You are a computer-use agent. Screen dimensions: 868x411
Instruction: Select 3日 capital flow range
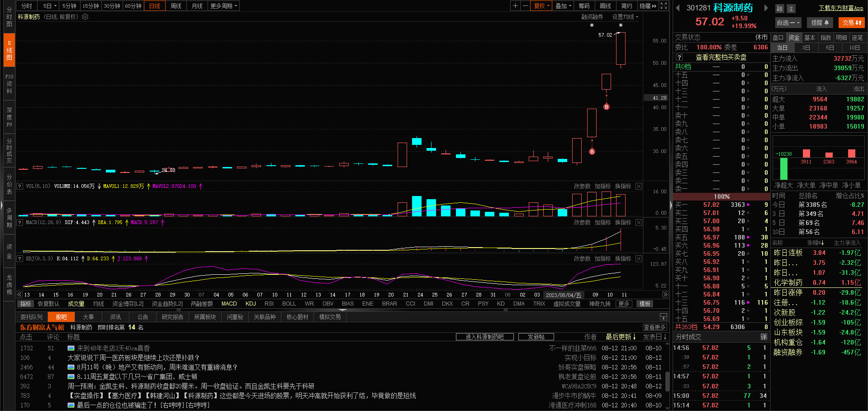(806, 48)
